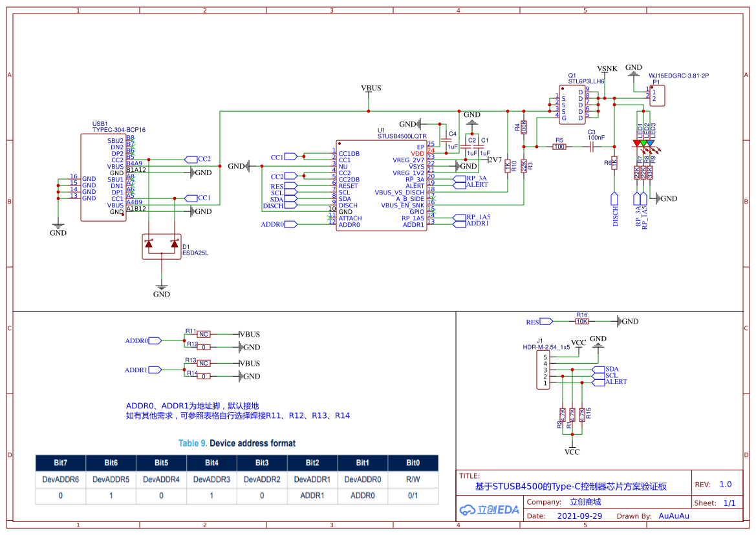The width and height of the screenshot is (756, 535).
Task: Click the D1 ESDA25L diode symbol
Action: click(162, 247)
